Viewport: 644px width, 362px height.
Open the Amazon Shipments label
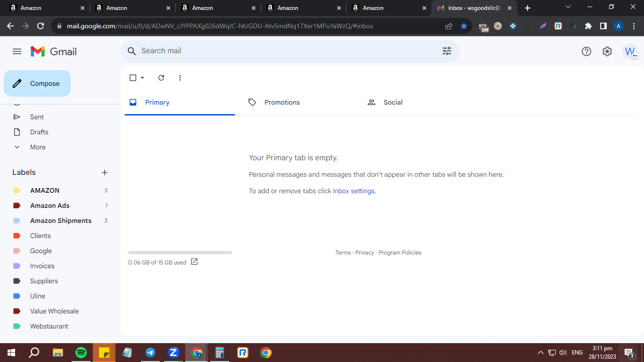pos(60,221)
